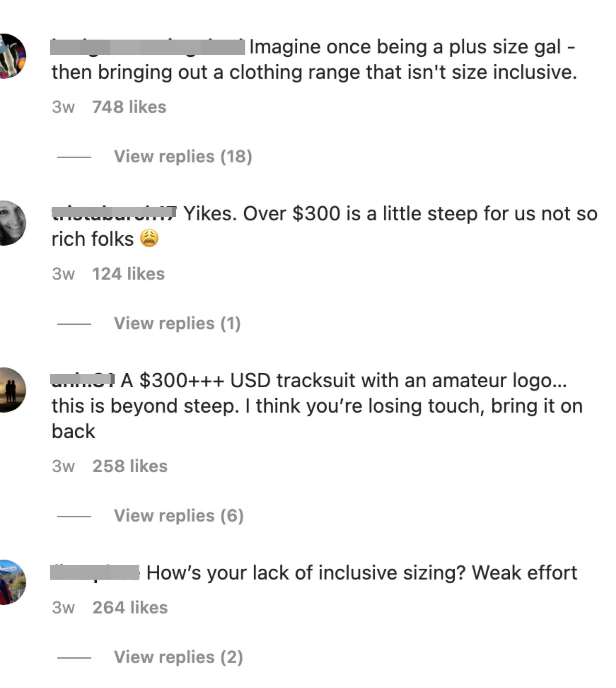Click 3w timestamp beside 748 likes
616x688 pixels.
point(63,107)
